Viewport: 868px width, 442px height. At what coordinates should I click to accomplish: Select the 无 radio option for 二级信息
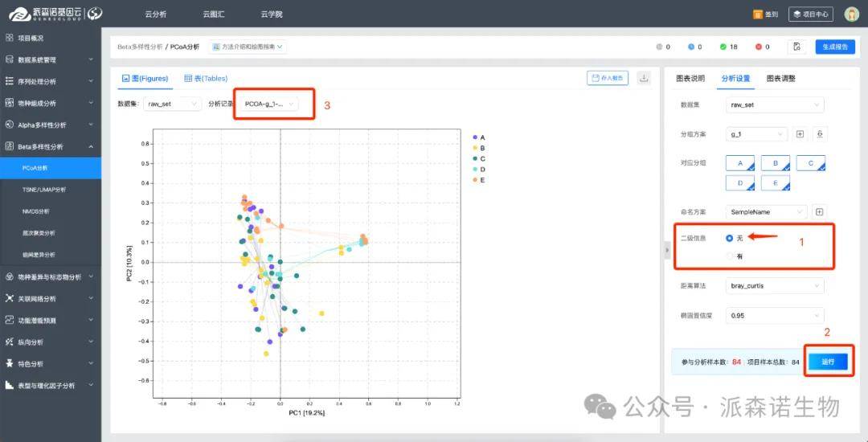[x=730, y=238]
